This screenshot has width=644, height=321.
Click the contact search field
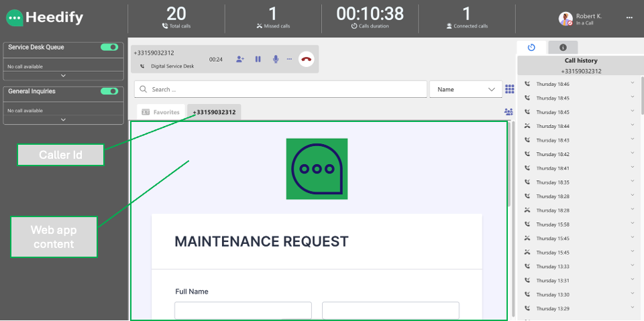click(280, 89)
